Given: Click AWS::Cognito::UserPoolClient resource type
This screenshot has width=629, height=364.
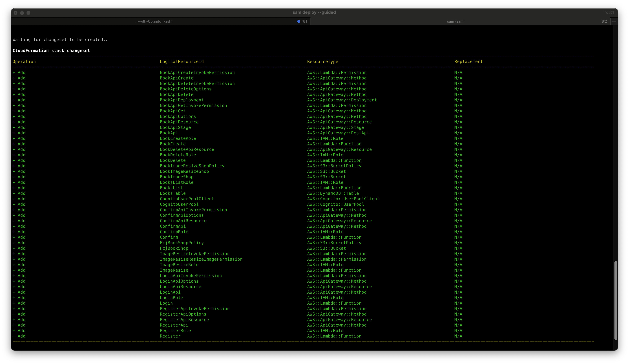Looking at the screenshot, I should pyautogui.click(x=343, y=199).
